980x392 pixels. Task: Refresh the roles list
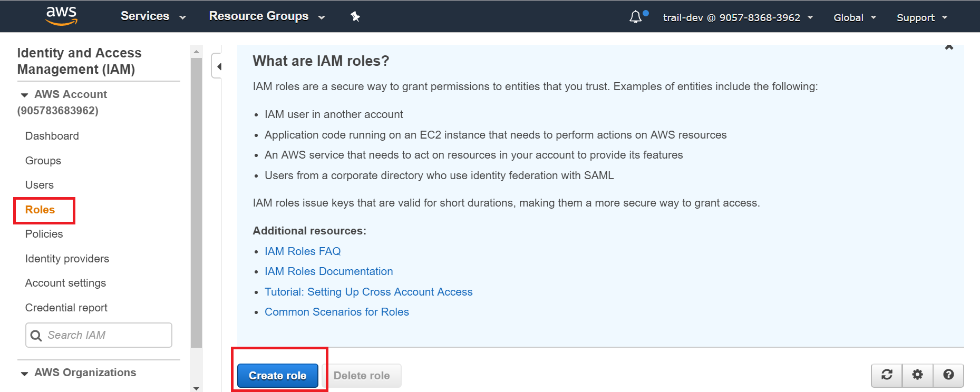(x=887, y=375)
